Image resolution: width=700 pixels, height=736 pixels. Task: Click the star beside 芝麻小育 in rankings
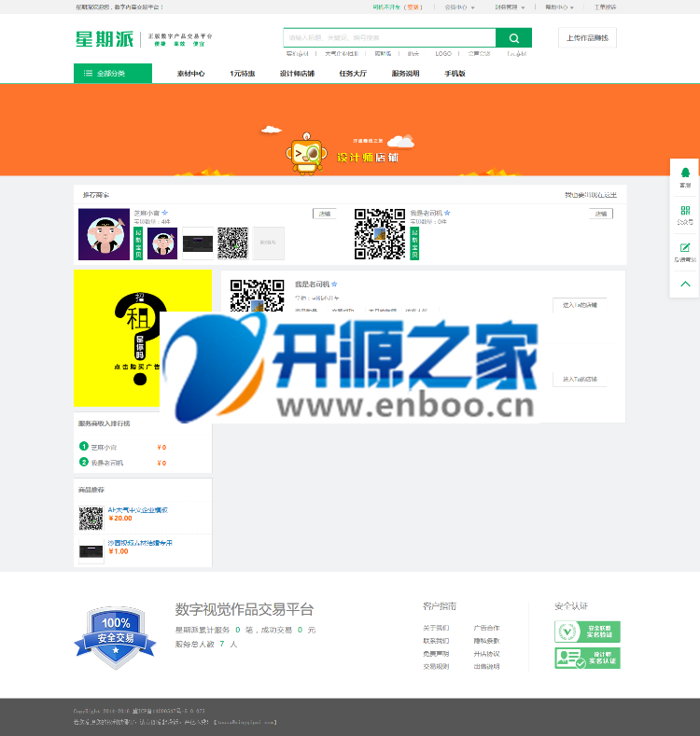coord(165,213)
